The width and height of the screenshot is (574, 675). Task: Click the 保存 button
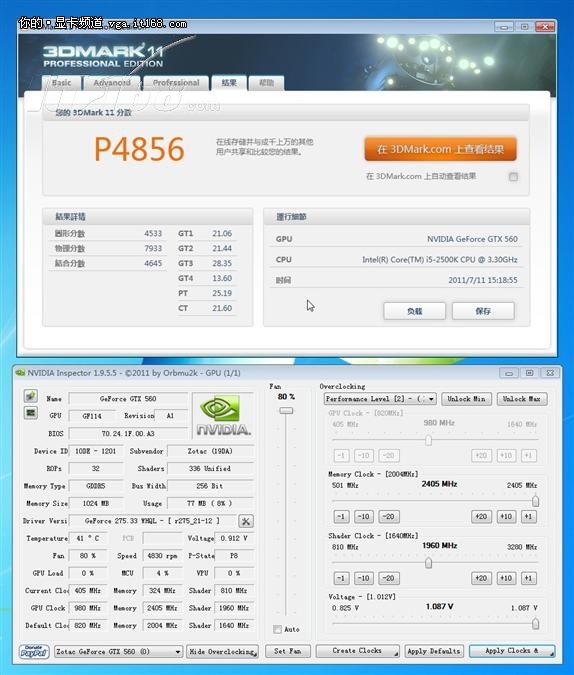(x=483, y=311)
